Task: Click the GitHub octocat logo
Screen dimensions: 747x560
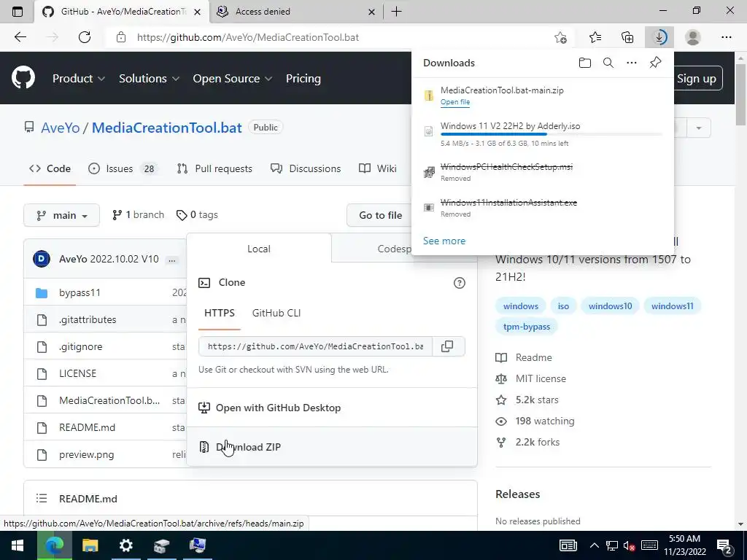Action: tap(23, 78)
